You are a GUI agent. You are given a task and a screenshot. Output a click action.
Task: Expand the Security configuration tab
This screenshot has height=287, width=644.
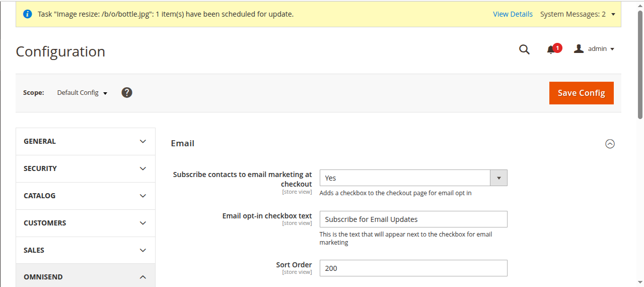(x=86, y=169)
